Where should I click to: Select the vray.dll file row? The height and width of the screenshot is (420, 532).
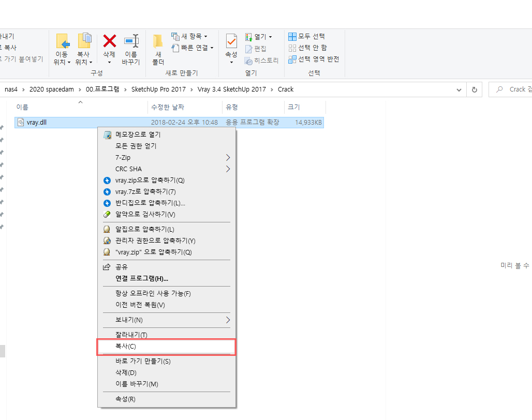pyautogui.click(x=169, y=123)
